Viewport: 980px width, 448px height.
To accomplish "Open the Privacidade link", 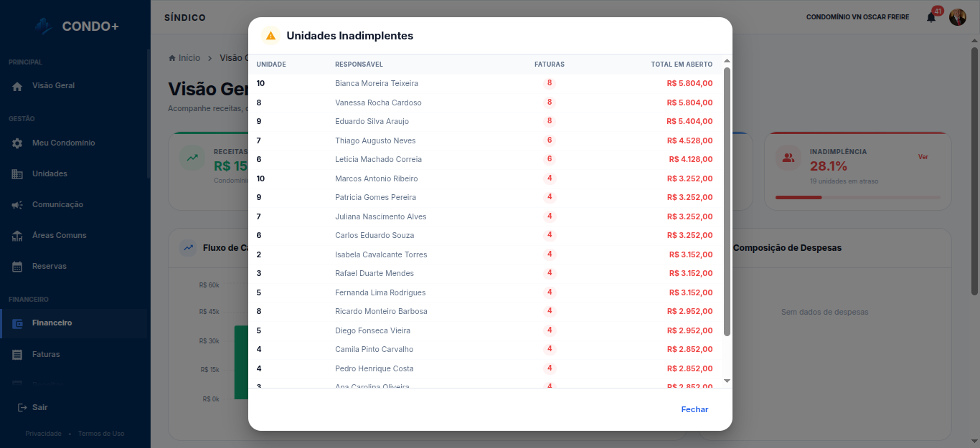I will pyautogui.click(x=43, y=434).
